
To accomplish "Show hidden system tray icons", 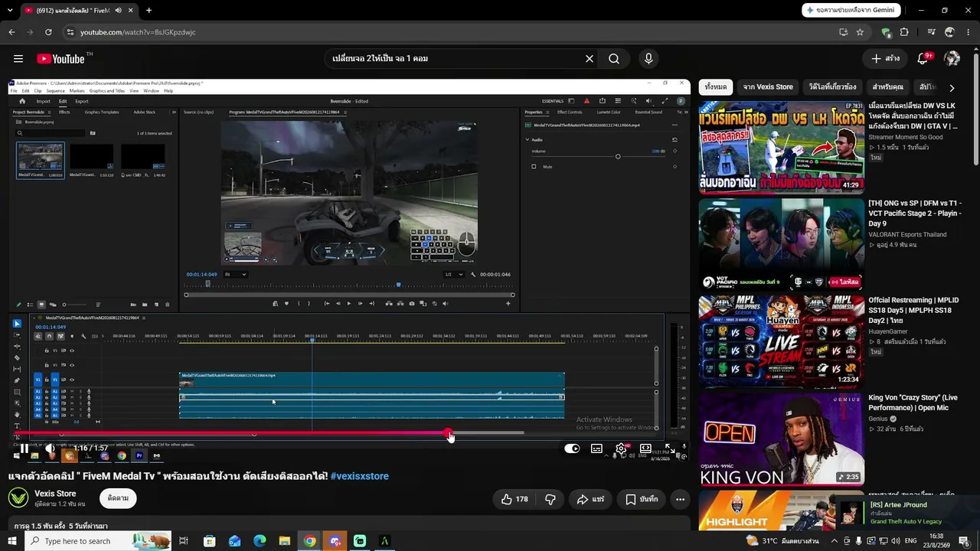I will (834, 541).
